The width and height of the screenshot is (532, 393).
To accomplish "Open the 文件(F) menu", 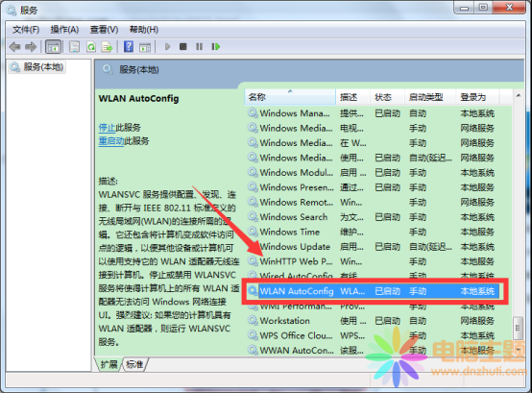I will coord(26,30).
